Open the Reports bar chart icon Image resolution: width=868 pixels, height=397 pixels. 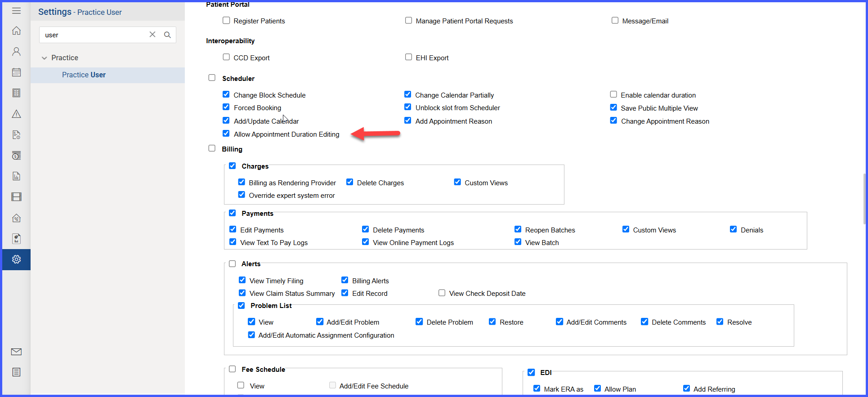pyautogui.click(x=16, y=176)
